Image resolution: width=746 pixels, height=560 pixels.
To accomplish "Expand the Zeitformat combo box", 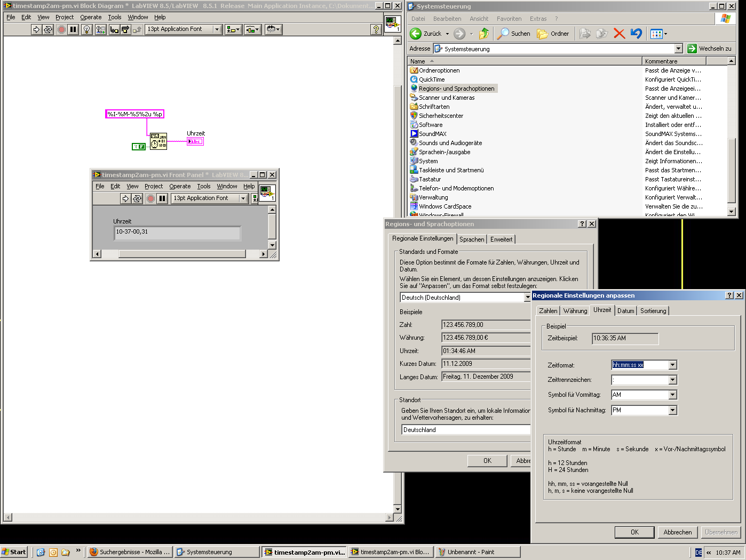I will [672, 365].
